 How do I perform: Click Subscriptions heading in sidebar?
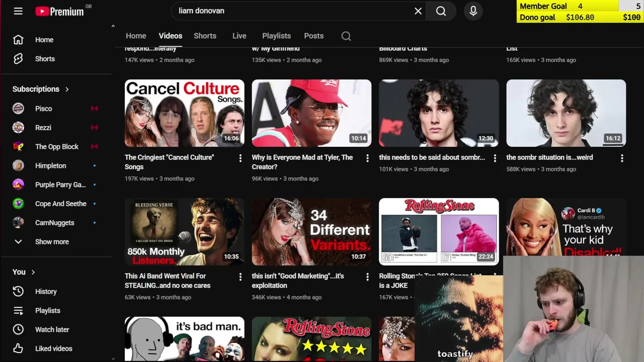coord(36,89)
